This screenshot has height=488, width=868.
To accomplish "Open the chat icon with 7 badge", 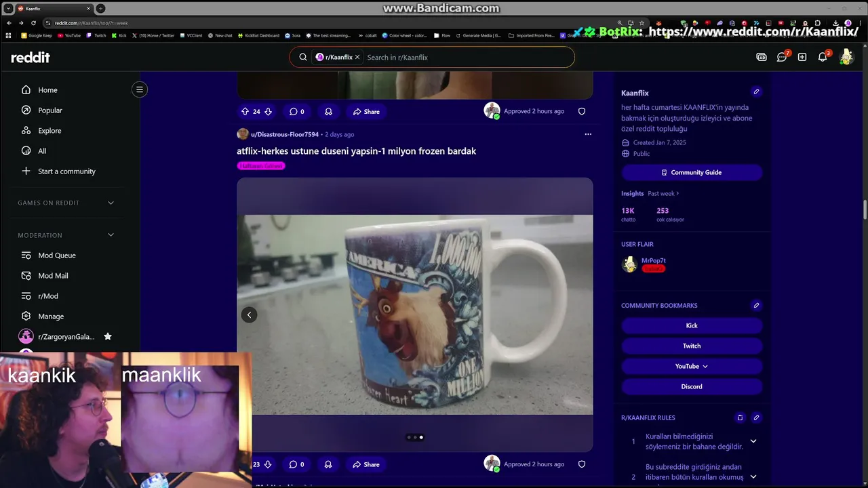I will [x=782, y=58].
